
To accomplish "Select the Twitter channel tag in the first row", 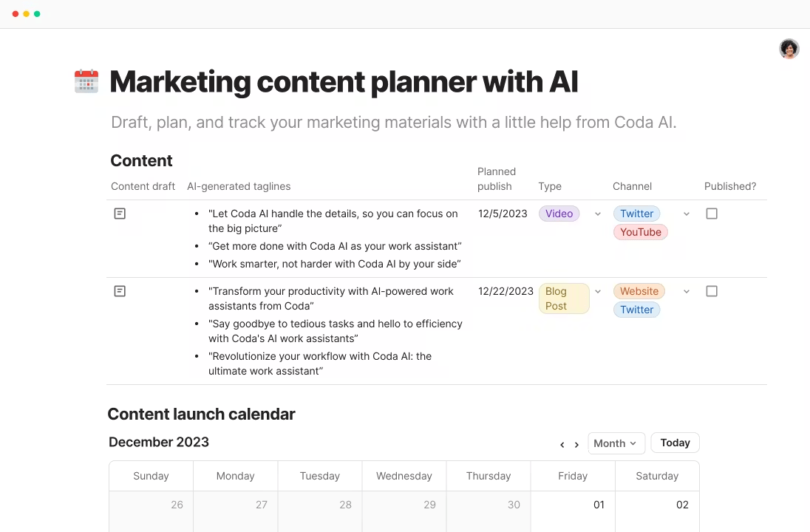I will (x=636, y=214).
